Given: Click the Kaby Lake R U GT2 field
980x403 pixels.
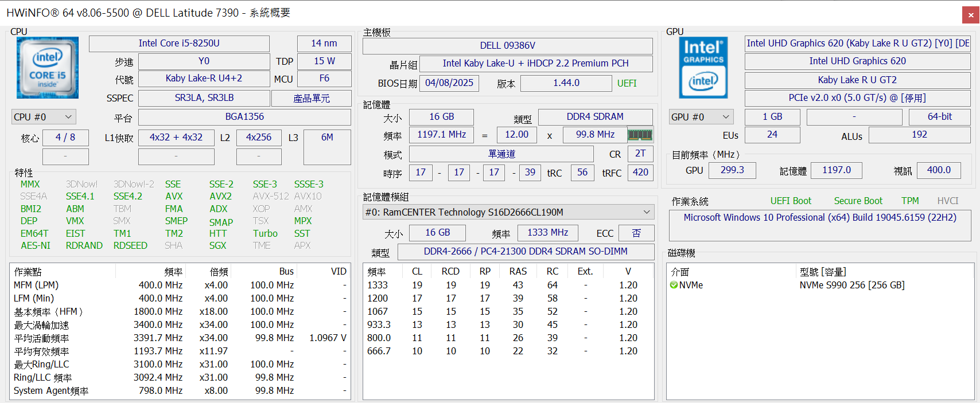Looking at the screenshot, I should (x=857, y=80).
